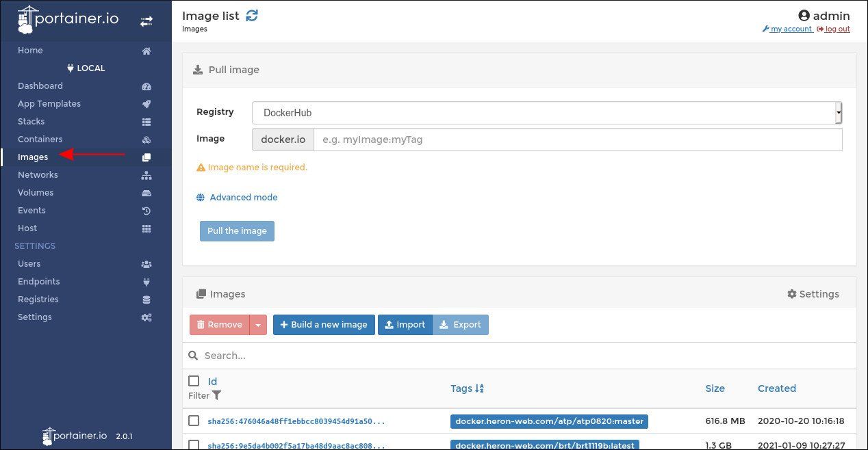This screenshot has width=868, height=450.
Task: Click the Pull the image button
Action: click(237, 231)
